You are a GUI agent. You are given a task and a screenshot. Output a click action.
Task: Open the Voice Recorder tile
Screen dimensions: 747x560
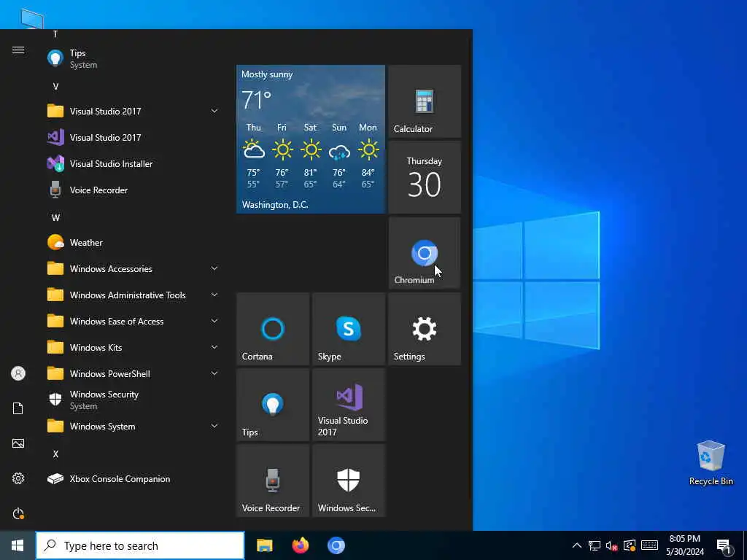click(x=273, y=481)
